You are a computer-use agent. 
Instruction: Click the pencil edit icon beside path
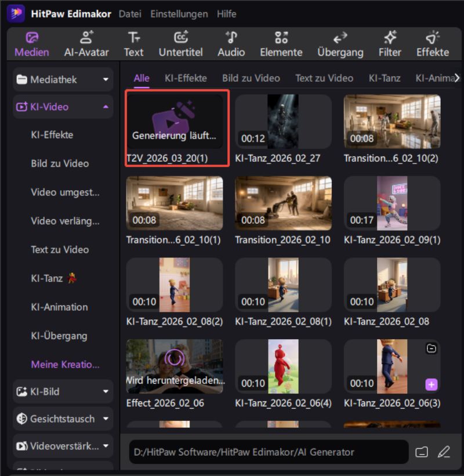(444, 452)
